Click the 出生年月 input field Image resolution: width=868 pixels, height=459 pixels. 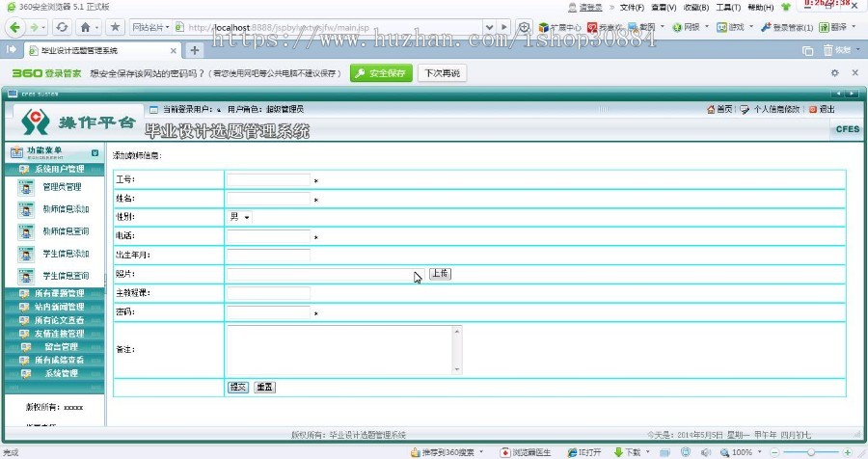pos(268,256)
